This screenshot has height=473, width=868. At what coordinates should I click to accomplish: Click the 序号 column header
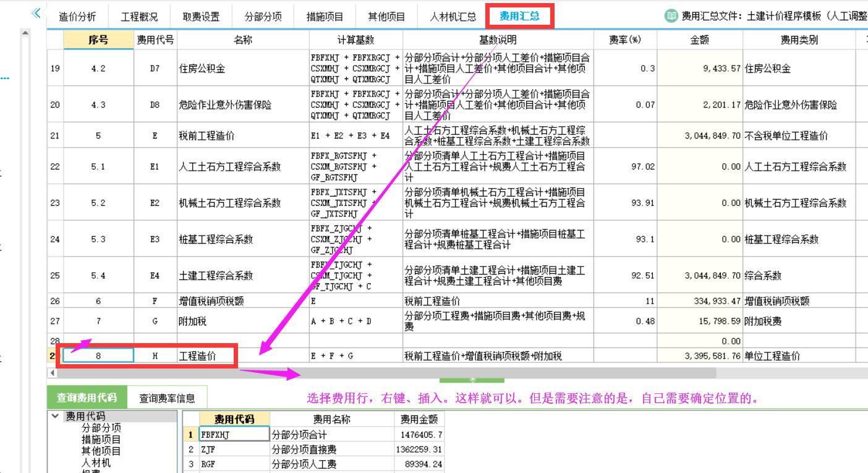98,40
